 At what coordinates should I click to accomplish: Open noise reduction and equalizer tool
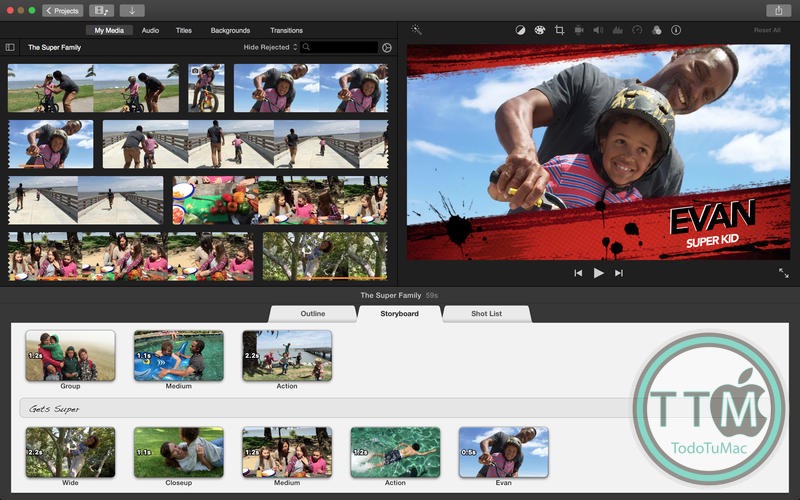(x=617, y=30)
